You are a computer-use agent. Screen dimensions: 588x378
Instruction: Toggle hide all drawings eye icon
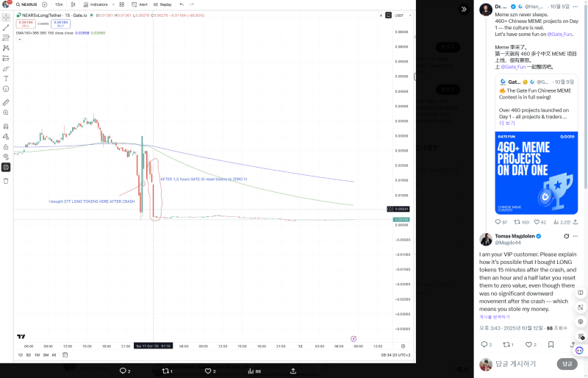[6, 157]
